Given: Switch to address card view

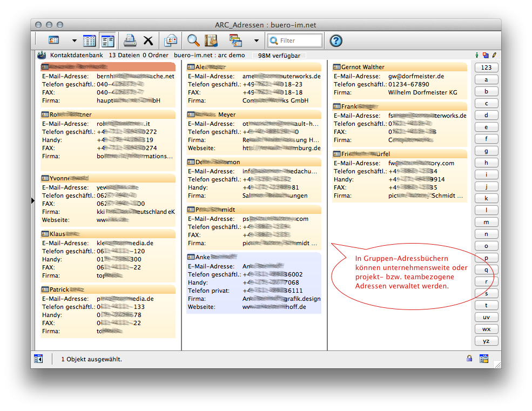Looking at the screenshot, I should (107, 41).
